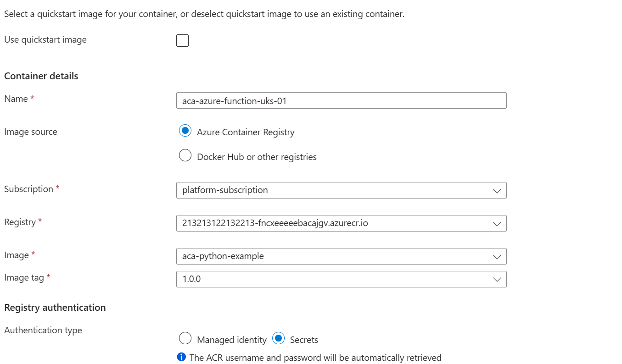Screen dimensions: 622x364
Task: Click the container Name input field
Action: [x=341, y=101]
